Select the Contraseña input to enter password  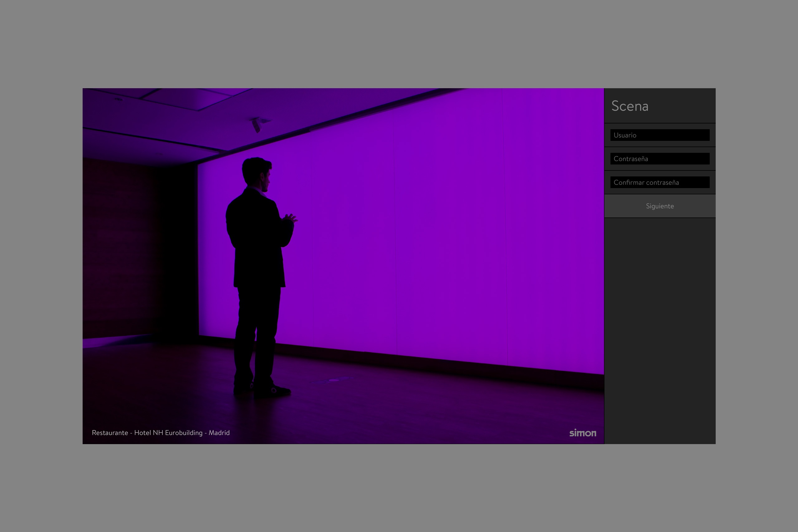[x=659, y=158]
